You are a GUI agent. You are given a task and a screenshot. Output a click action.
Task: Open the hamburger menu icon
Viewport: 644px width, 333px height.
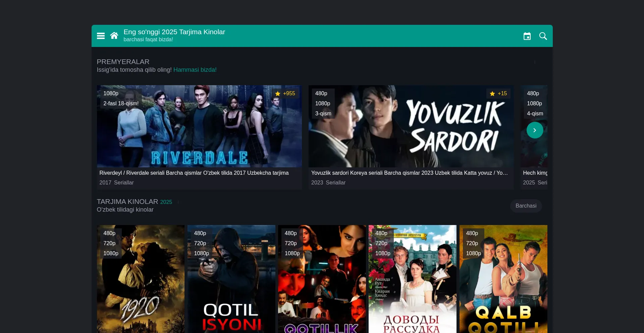click(x=101, y=36)
